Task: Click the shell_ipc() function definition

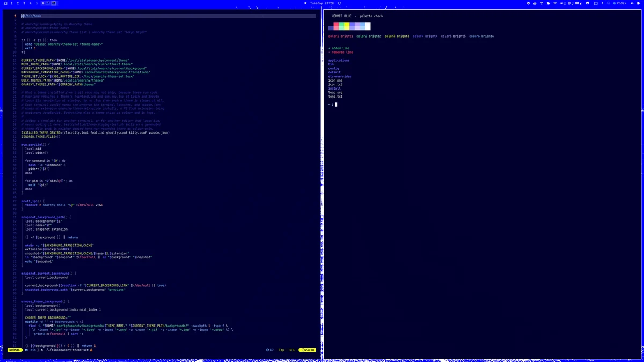Action: [x=33, y=201]
